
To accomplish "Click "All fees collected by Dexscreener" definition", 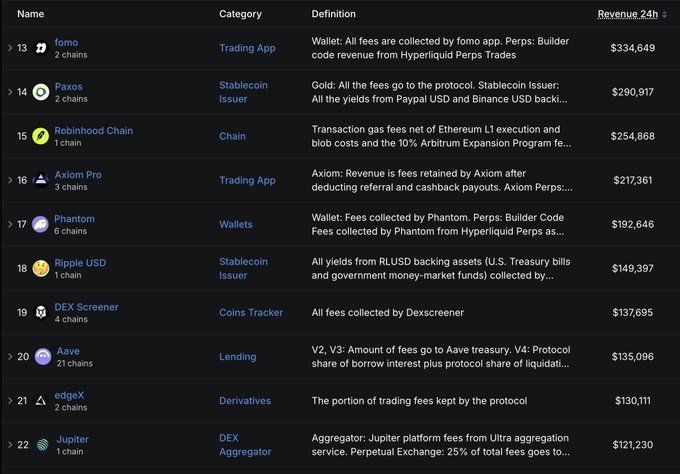I will (388, 312).
